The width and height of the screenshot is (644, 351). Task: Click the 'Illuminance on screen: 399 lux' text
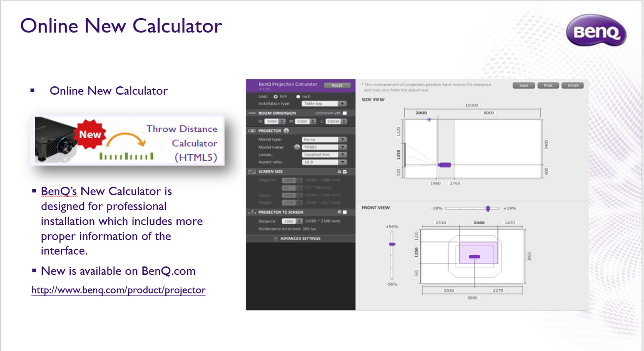[x=287, y=229]
